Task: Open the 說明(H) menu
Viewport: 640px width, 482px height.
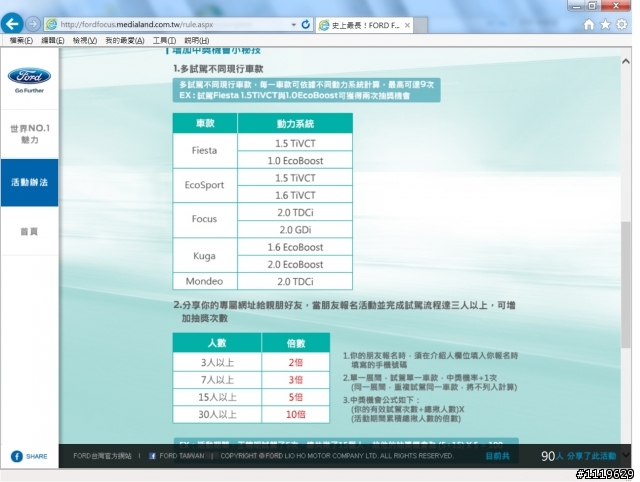Action: pyautogui.click(x=196, y=40)
